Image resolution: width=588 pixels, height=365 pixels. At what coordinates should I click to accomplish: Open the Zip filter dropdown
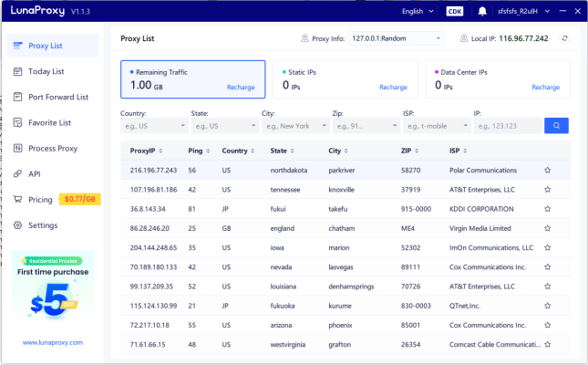(366, 126)
